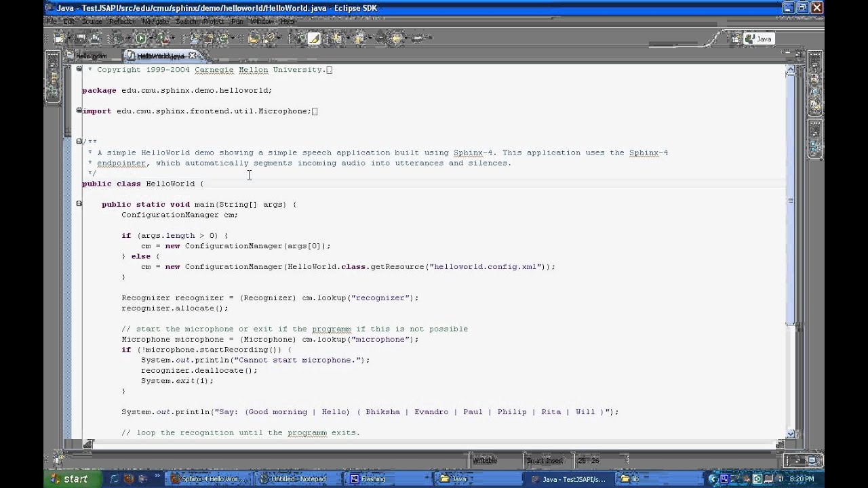
Task: Click the External Tools run icon
Action: point(162,39)
